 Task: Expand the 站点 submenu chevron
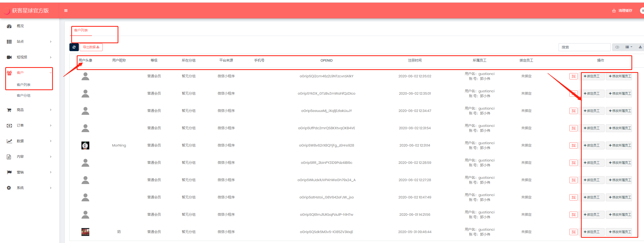(51, 42)
